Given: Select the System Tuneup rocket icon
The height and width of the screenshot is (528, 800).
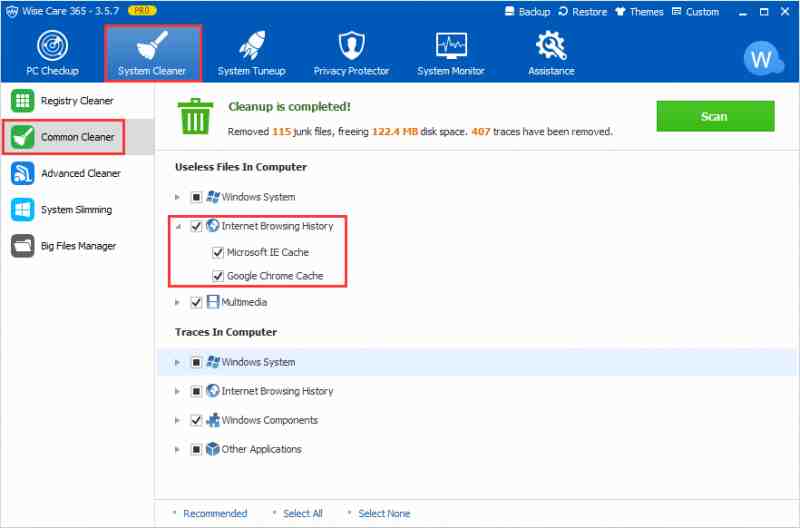Looking at the screenshot, I should tap(251, 47).
